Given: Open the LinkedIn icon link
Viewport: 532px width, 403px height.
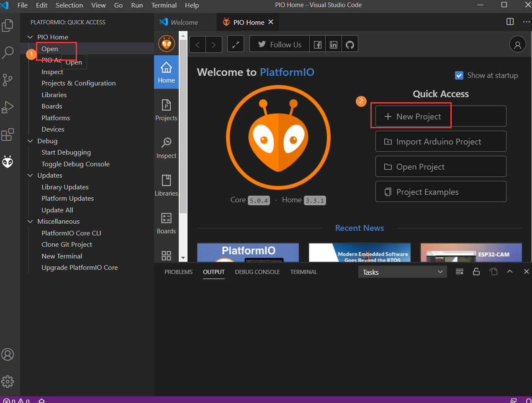Looking at the screenshot, I should pos(334,44).
